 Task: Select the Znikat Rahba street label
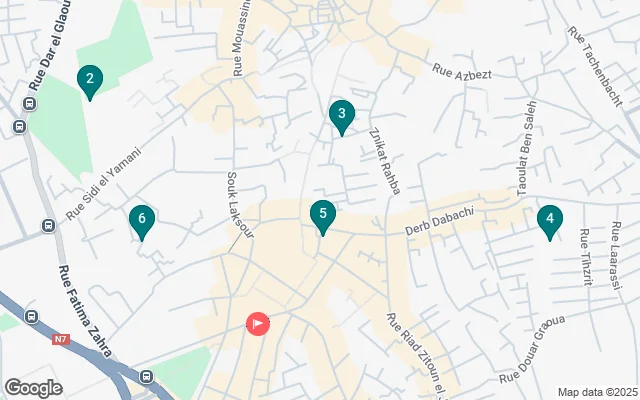tap(384, 161)
